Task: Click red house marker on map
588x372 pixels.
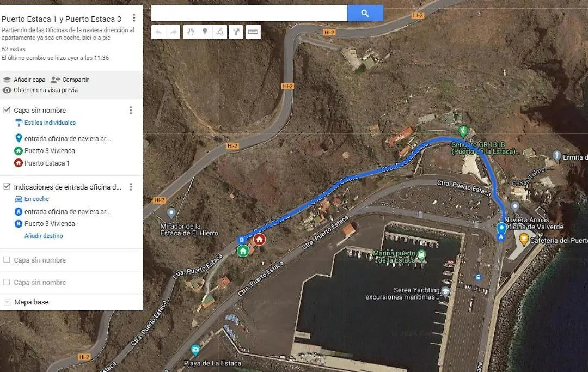Action: (x=259, y=239)
